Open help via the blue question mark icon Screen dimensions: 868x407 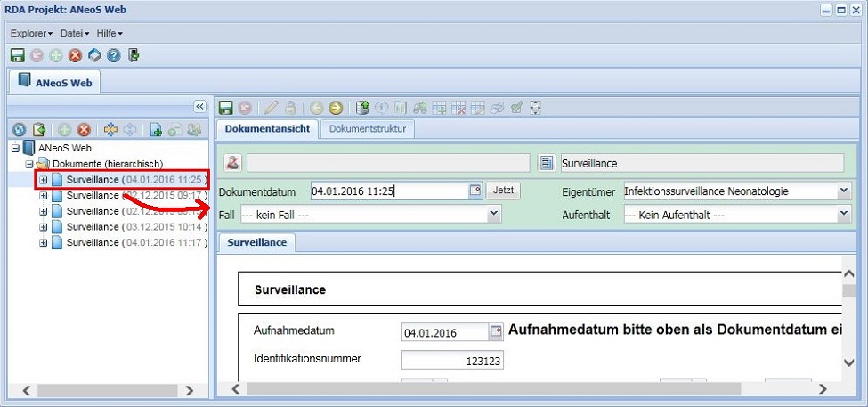click(114, 55)
